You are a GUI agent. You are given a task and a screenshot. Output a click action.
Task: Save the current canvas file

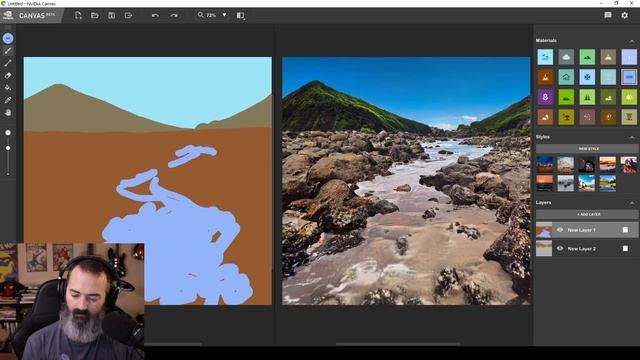(111, 16)
